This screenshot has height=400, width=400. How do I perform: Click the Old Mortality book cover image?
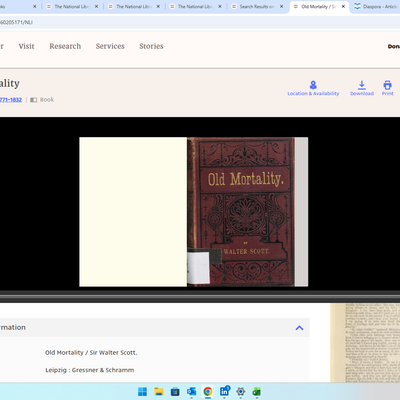click(x=241, y=212)
